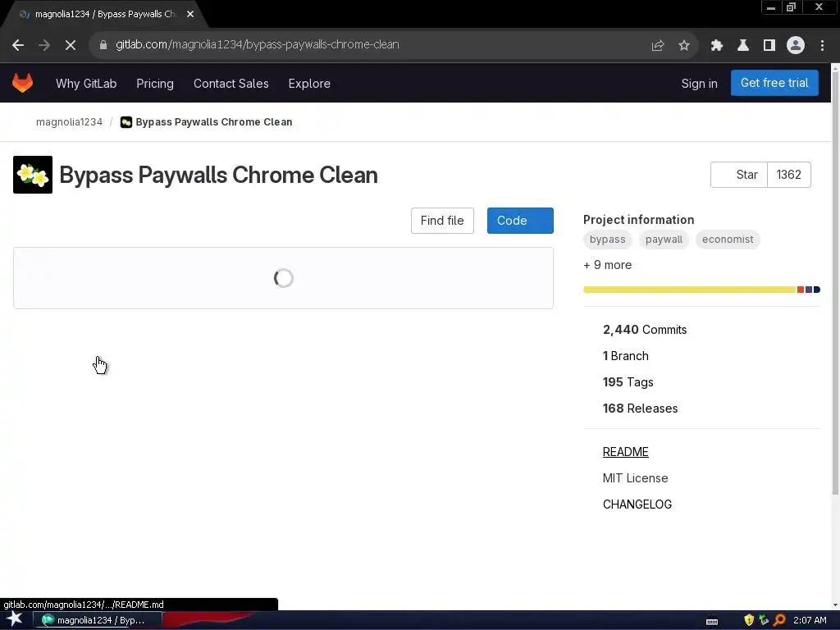Image resolution: width=840 pixels, height=630 pixels.
Task: Open Contact Sales in navigation
Action: 231,84
